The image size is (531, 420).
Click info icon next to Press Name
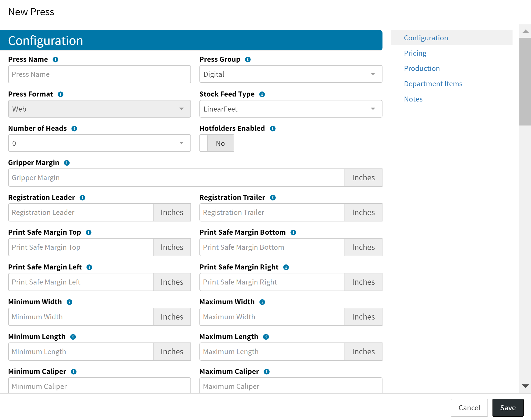55,60
